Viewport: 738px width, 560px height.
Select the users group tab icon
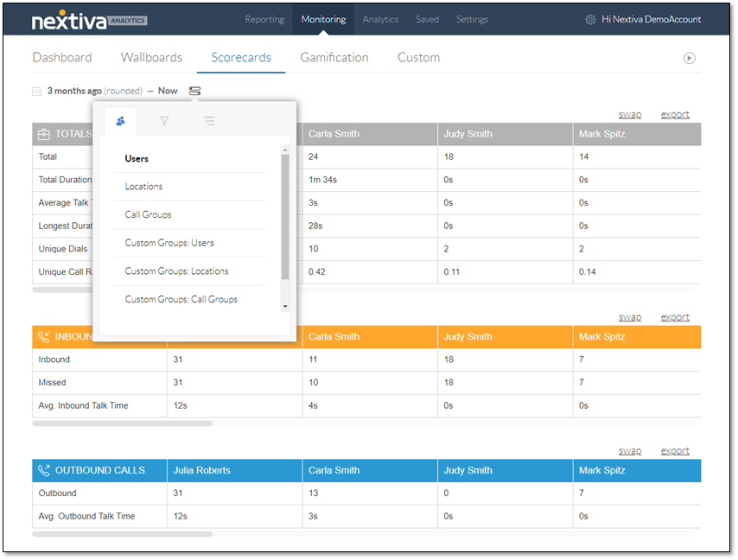click(120, 121)
